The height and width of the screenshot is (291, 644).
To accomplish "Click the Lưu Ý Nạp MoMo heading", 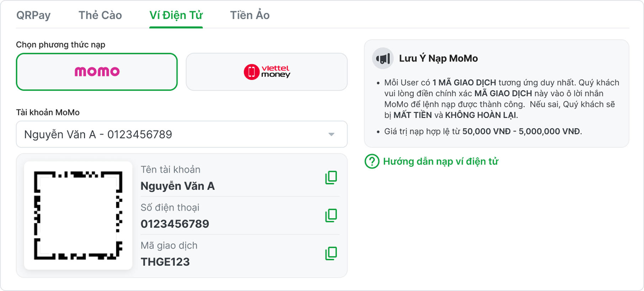I will point(438,58).
